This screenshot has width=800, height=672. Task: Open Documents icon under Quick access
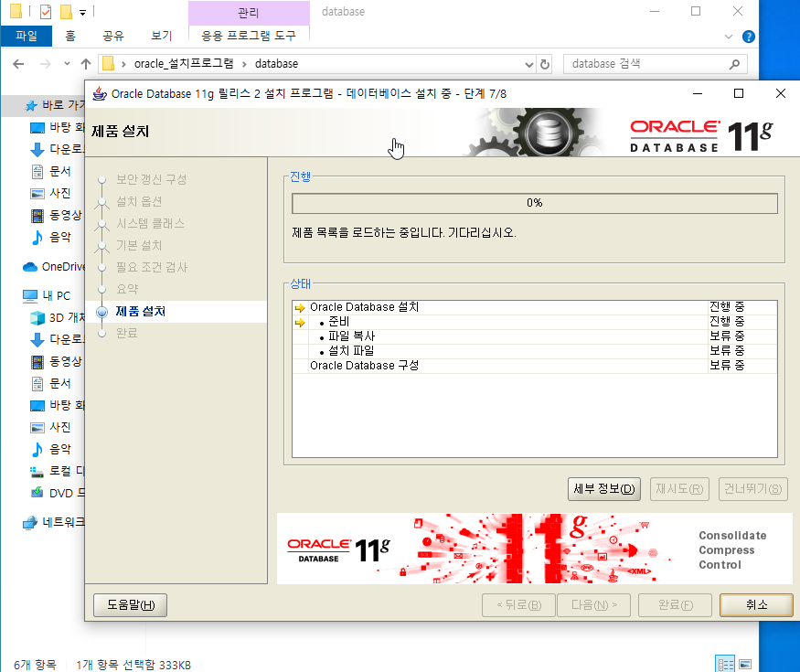tap(37, 172)
